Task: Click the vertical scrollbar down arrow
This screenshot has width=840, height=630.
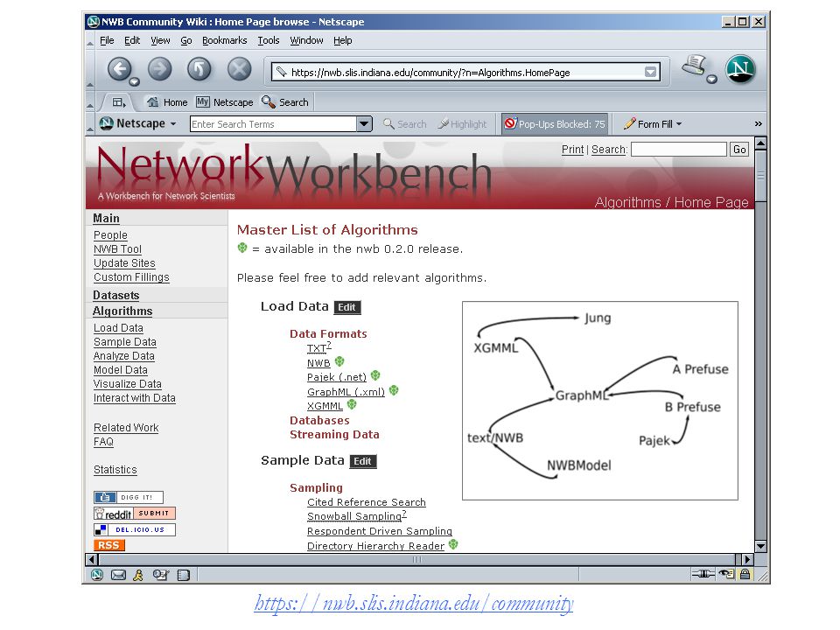Action: 760,546
